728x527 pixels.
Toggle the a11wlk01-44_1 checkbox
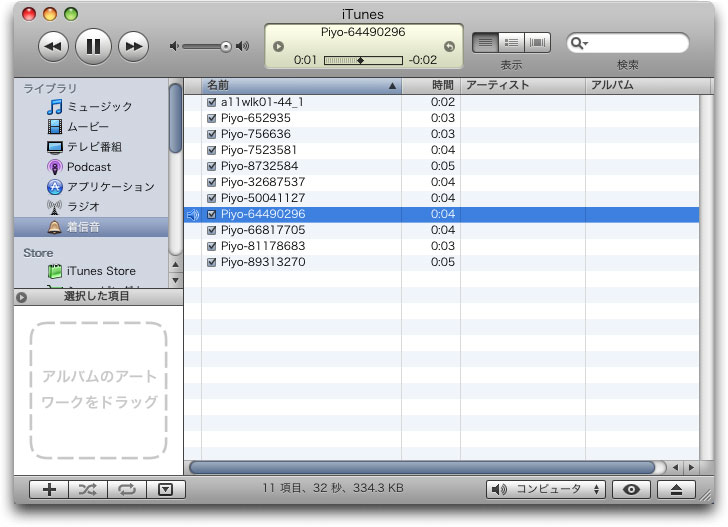click(211, 102)
